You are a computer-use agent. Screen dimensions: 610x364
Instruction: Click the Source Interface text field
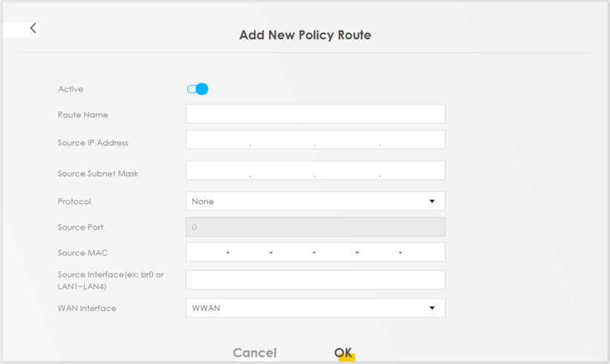pyautogui.click(x=315, y=279)
